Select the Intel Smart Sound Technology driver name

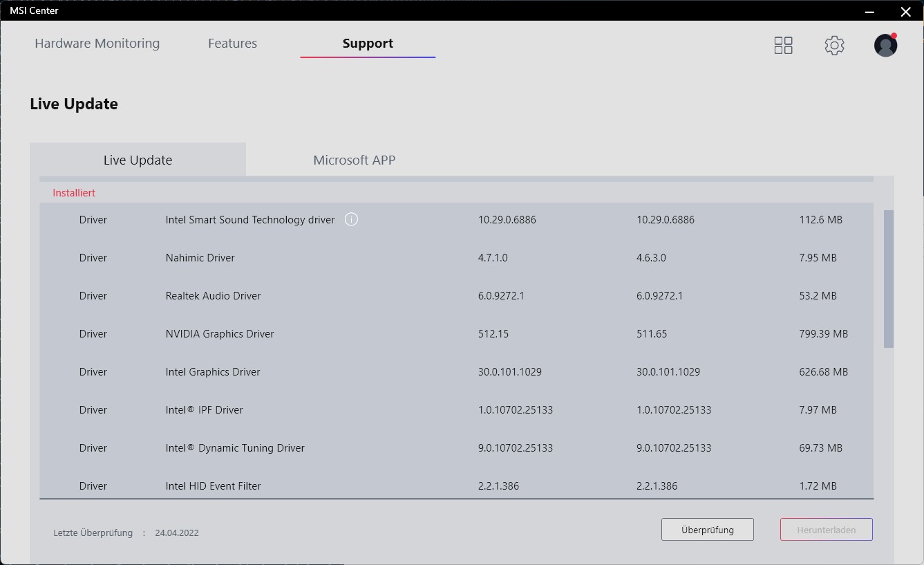tap(250, 220)
